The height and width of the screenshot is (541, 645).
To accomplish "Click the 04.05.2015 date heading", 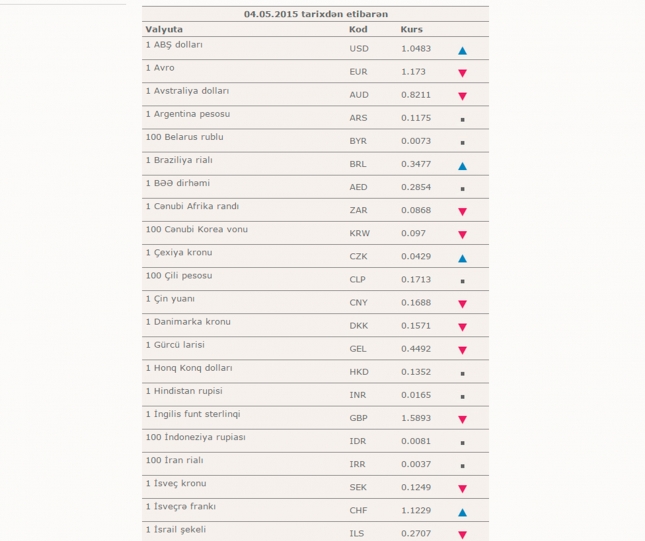I will (316, 14).
